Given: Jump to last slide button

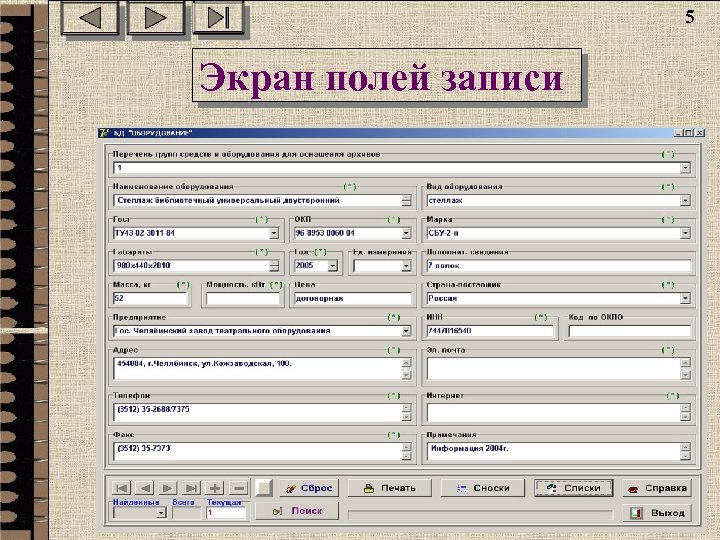Looking at the screenshot, I should [218, 17].
